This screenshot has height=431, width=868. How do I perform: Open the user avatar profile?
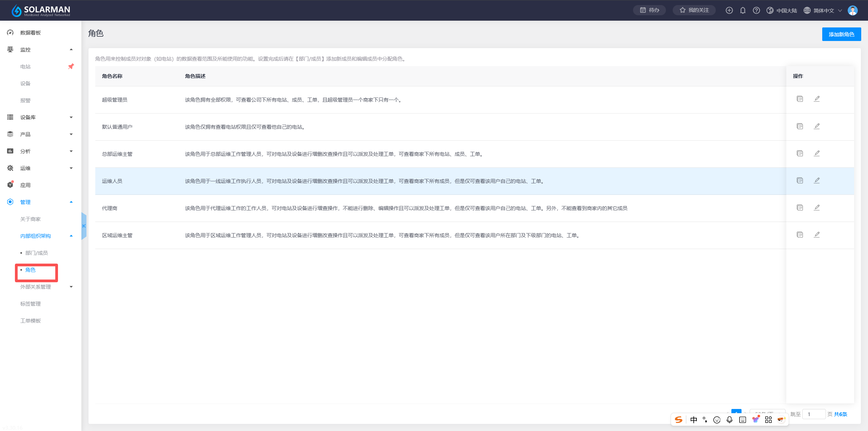[x=852, y=11]
